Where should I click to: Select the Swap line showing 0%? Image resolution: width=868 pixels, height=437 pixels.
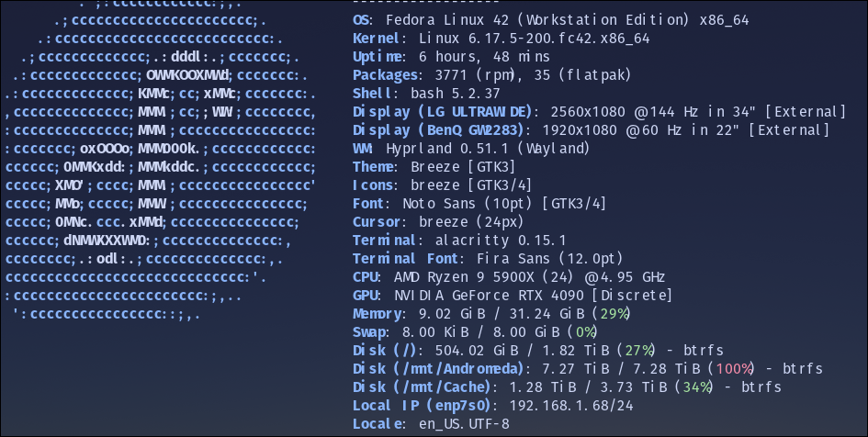pyautogui.click(x=476, y=332)
